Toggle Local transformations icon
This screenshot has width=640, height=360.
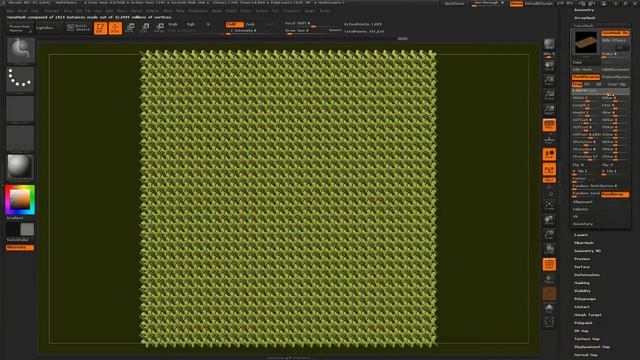point(549,154)
